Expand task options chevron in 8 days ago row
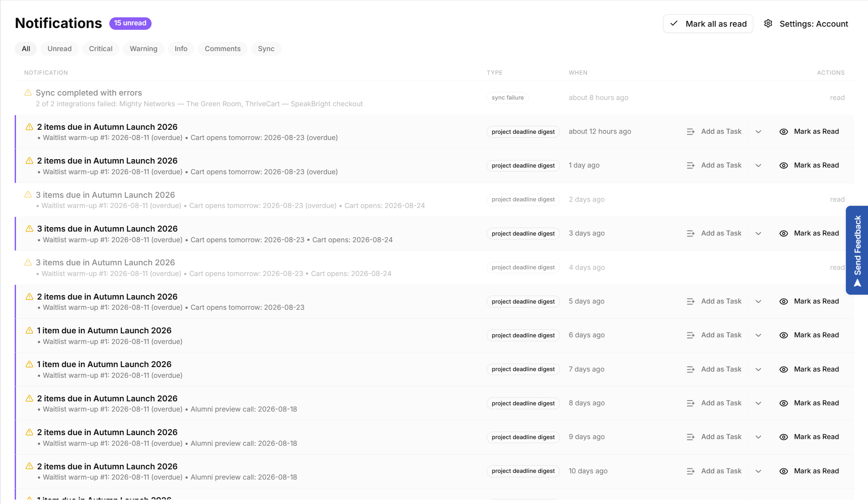Image resolution: width=868 pixels, height=504 pixels. 759,403
